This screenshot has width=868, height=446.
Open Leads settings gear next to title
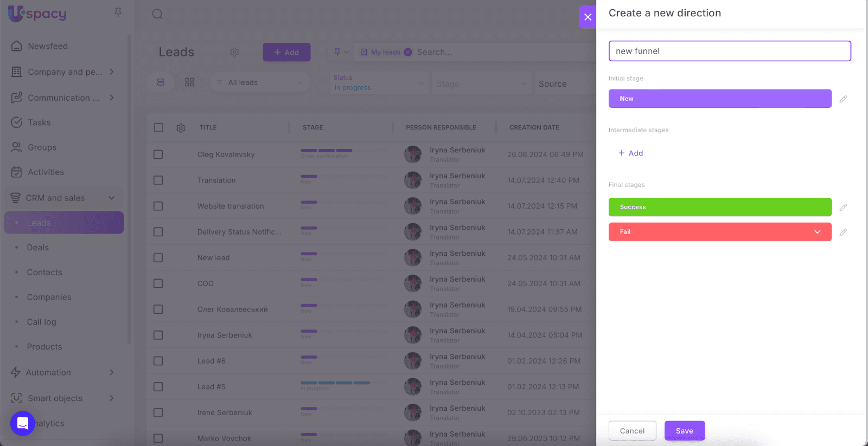pos(234,52)
